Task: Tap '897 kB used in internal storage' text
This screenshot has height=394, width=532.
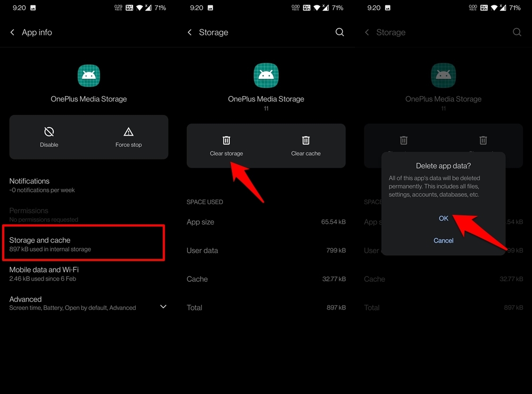Action: coord(50,249)
